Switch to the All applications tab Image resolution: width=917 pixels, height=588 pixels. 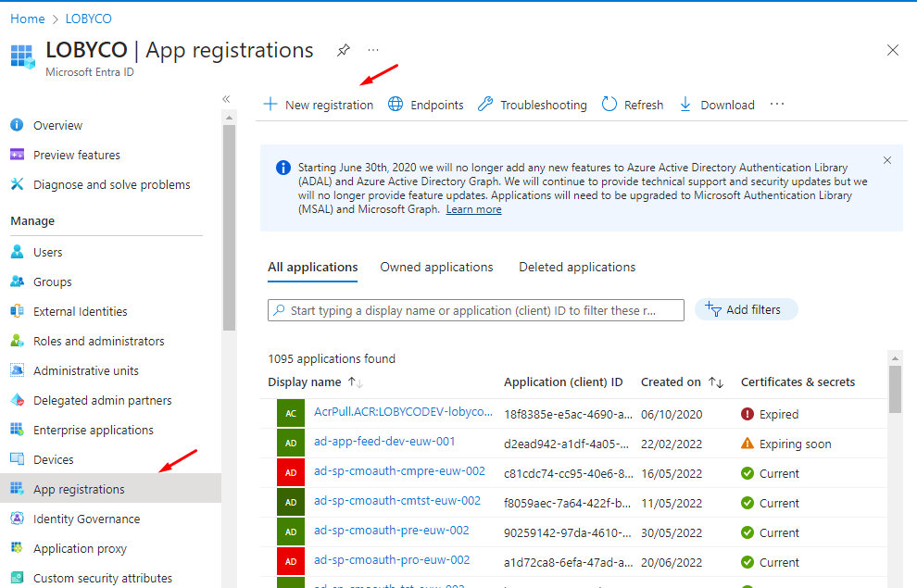click(313, 267)
